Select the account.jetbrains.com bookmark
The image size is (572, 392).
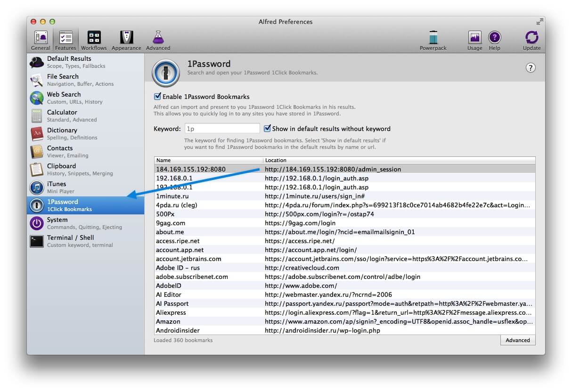click(x=344, y=259)
